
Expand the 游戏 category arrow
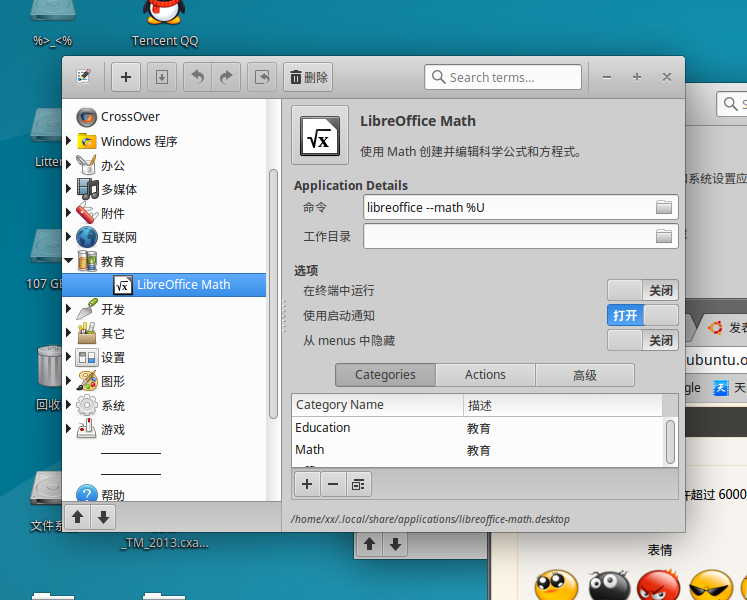pyautogui.click(x=68, y=428)
